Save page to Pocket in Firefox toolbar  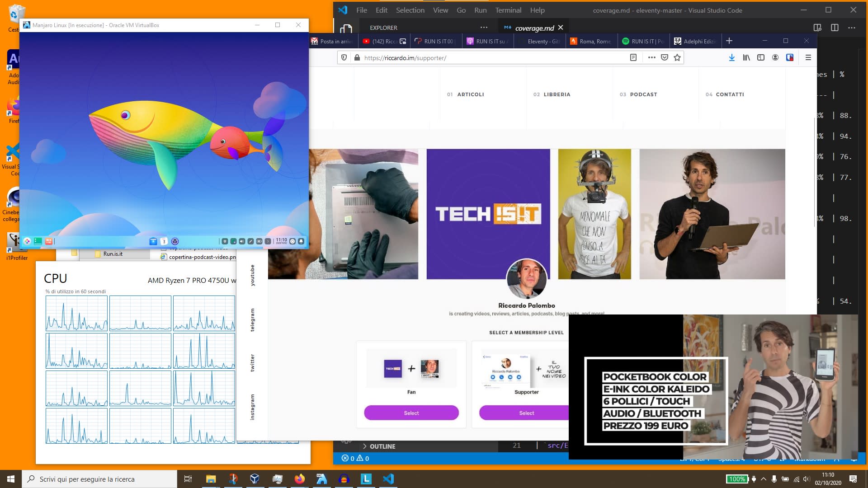[x=665, y=58]
